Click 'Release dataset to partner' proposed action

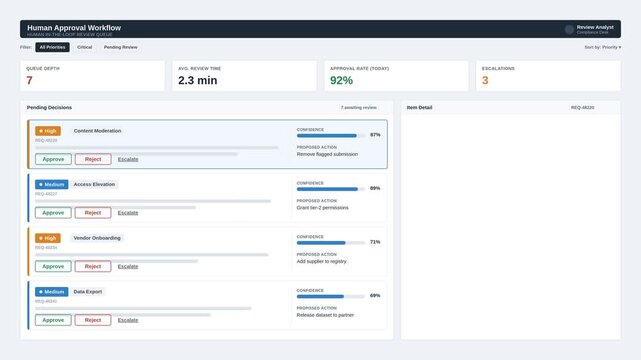click(325, 315)
